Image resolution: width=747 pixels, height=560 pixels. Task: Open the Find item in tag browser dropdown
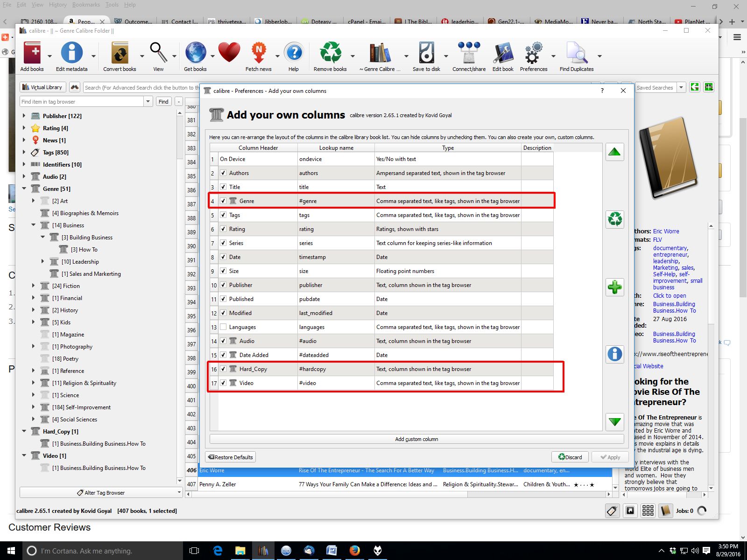click(x=148, y=101)
